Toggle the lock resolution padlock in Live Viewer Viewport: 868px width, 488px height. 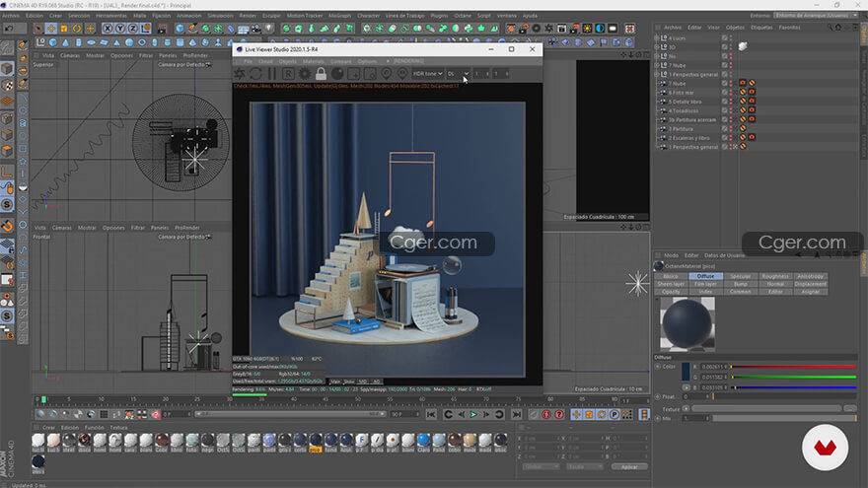[x=321, y=74]
